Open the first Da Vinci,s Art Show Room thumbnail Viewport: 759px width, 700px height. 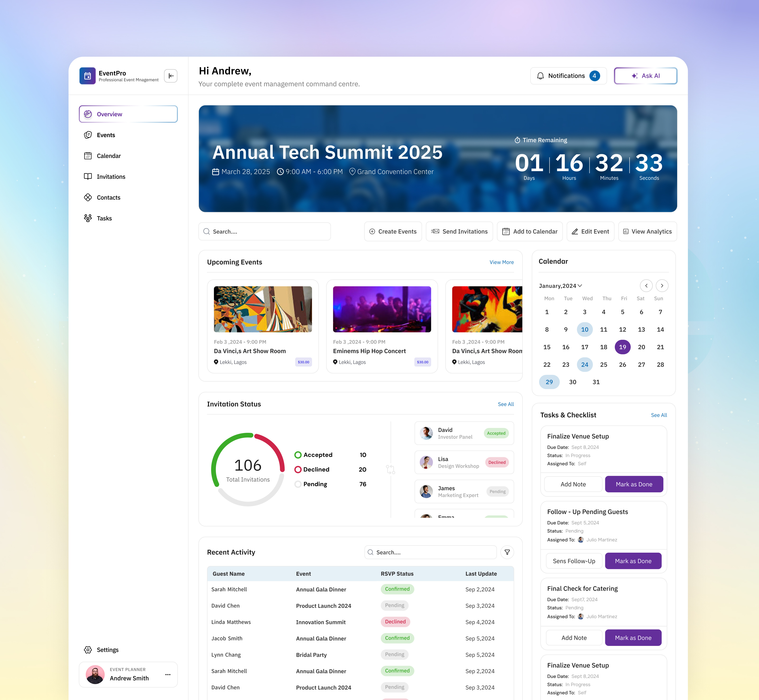(263, 309)
